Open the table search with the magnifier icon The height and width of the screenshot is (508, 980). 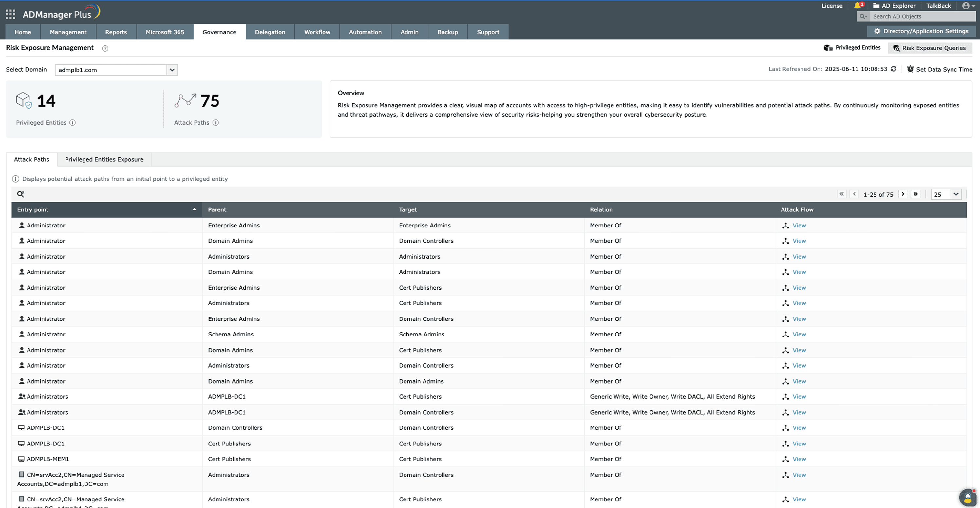point(20,194)
